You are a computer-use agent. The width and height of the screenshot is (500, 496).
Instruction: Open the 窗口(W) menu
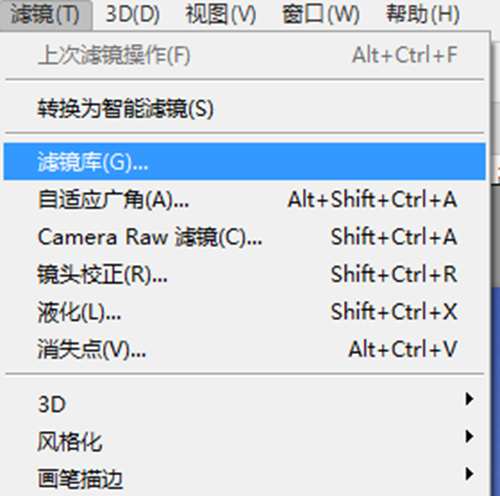pyautogui.click(x=321, y=15)
